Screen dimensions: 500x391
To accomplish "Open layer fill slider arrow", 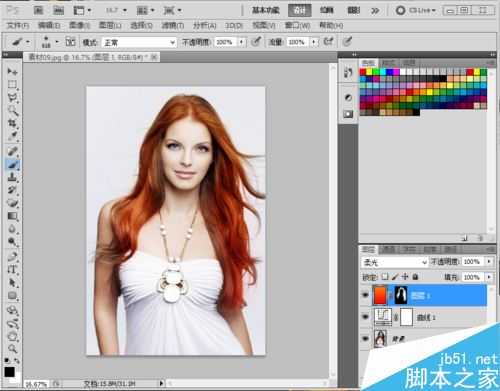I will 489,277.
